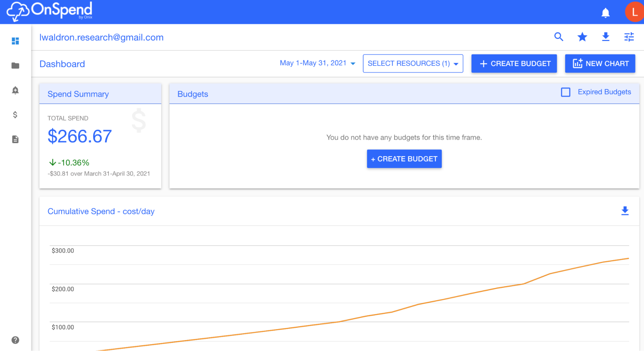Viewport: 644px width, 351px height.
Task: Click the New Chart button
Action: point(600,63)
